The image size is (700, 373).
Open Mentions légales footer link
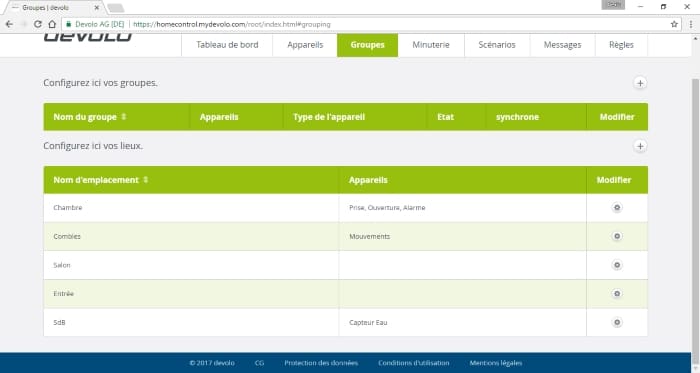tap(496, 363)
